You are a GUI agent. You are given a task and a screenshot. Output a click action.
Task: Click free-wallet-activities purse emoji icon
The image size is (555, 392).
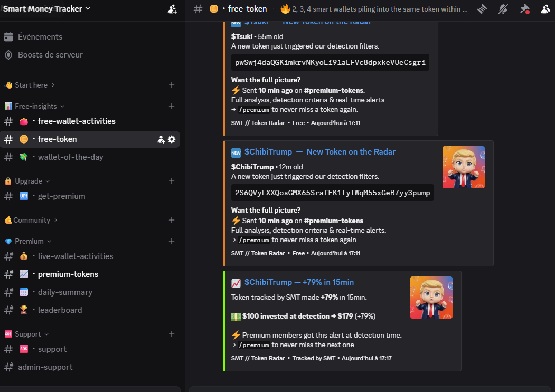[24, 121]
